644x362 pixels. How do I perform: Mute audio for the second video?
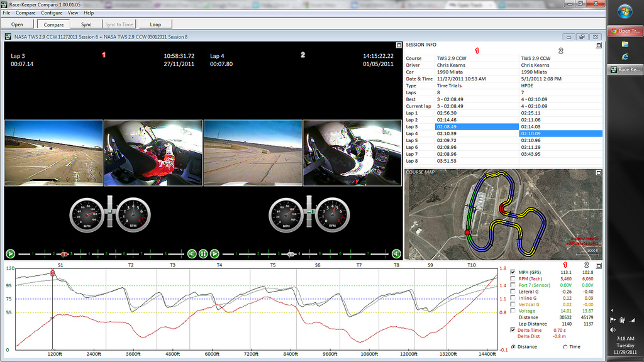click(x=396, y=254)
